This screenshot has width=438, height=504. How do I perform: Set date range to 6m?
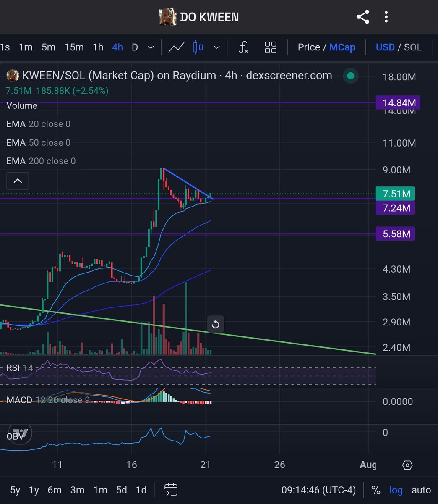pyautogui.click(x=55, y=490)
